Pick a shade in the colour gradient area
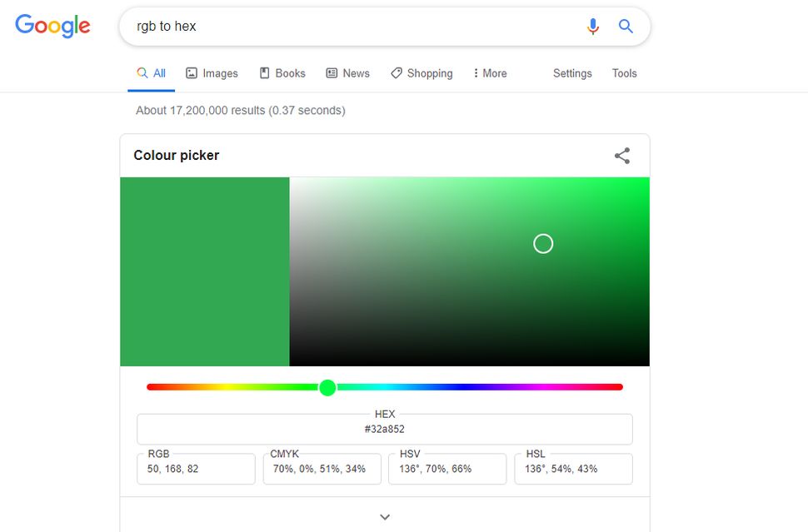The width and height of the screenshot is (808, 532). coord(543,243)
